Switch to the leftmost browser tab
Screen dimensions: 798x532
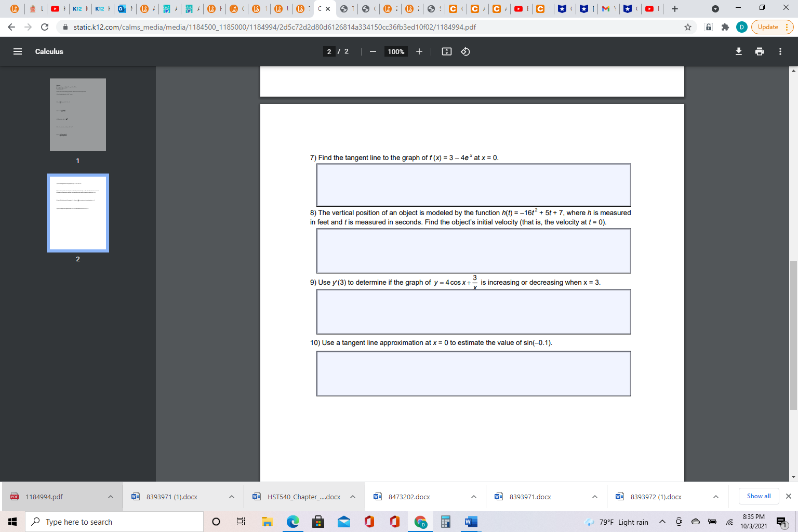tap(15, 8)
